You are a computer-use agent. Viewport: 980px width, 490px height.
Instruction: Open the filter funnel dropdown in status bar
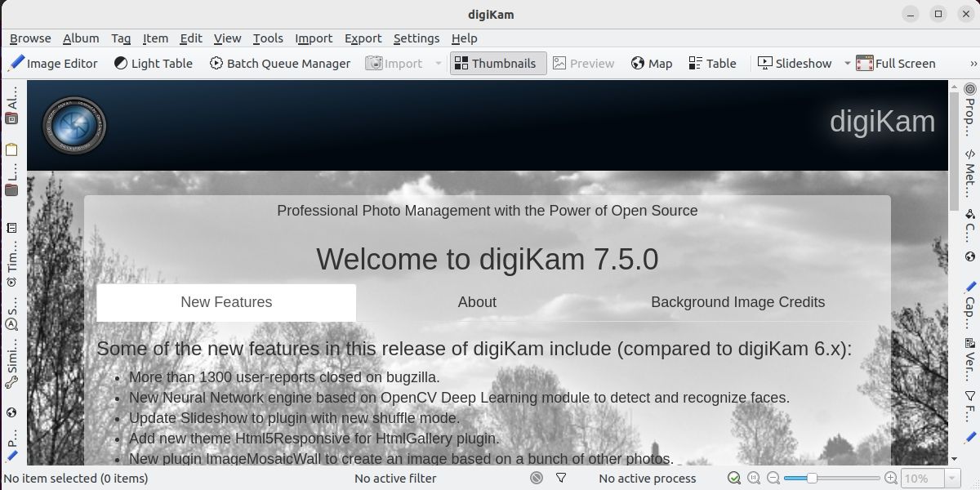coord(561,478)
